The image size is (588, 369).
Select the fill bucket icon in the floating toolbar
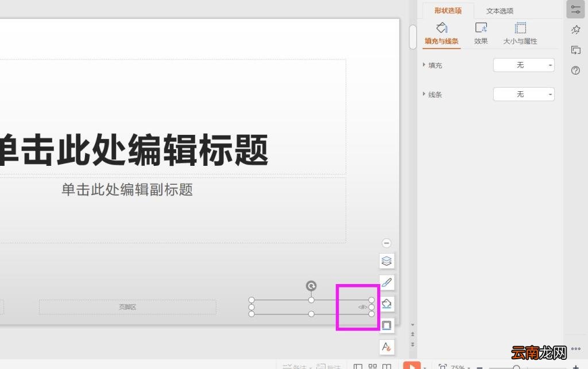(386, 304)
